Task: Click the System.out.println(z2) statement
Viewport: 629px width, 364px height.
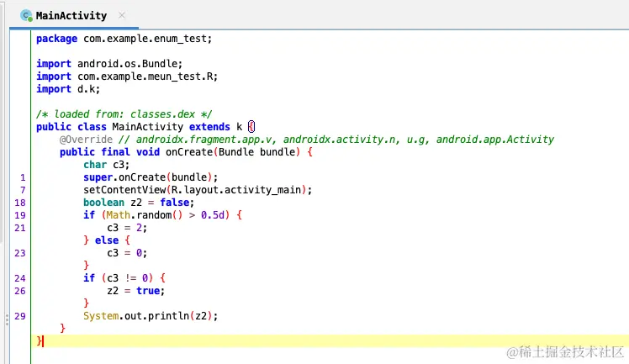Action: [151, 316]
